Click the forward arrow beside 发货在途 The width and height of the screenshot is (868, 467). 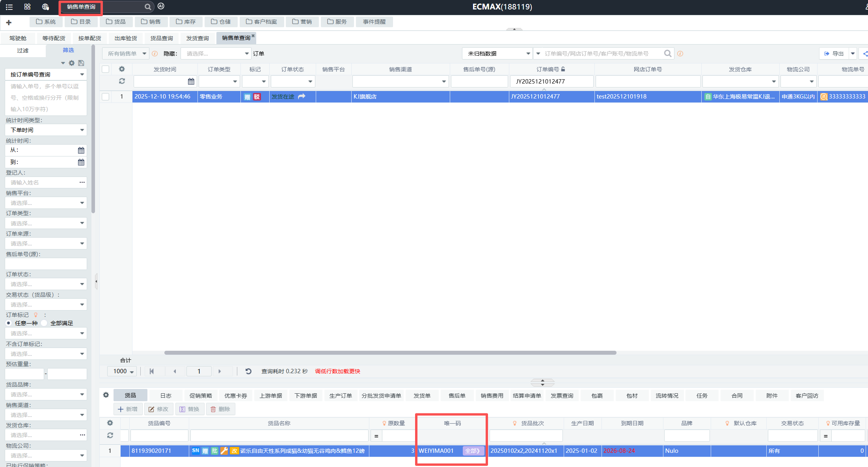(x=302, y=97)
